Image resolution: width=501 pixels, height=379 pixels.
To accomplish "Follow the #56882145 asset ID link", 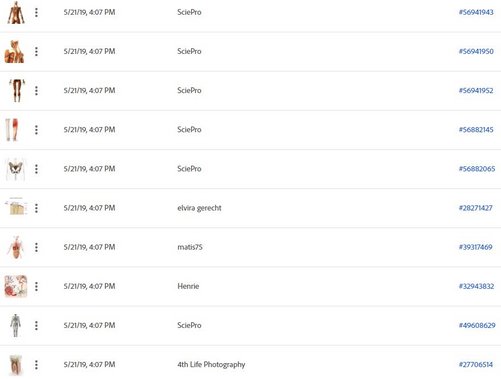I will click(x=476, y=130).
